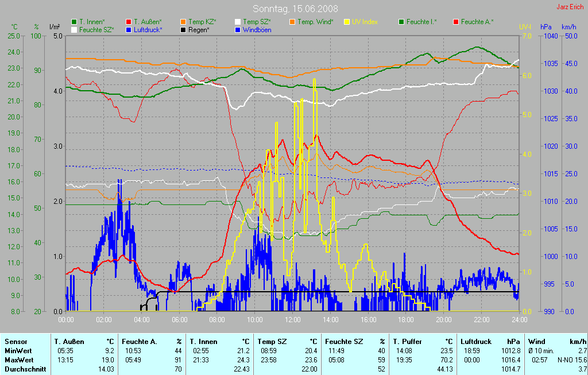The width and height of the screenshot is (588, 375).
Task: Select the Feuchte I. legend label
Action: (421, 22)
